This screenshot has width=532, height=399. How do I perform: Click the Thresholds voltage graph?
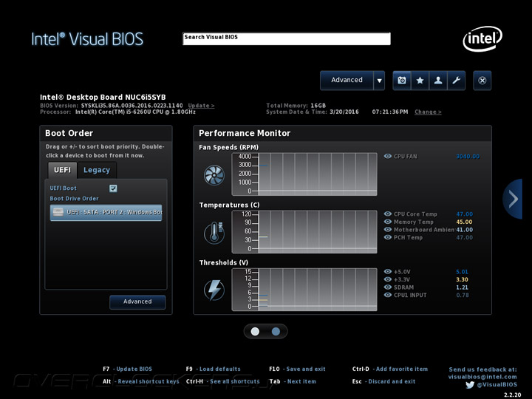pos(304,290)
